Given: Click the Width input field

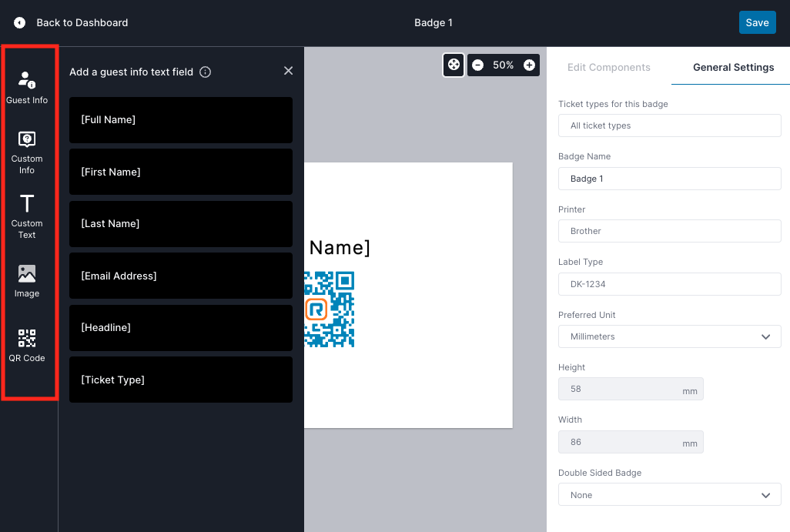Looking at the screenshot, I should [x=631, y=442].
